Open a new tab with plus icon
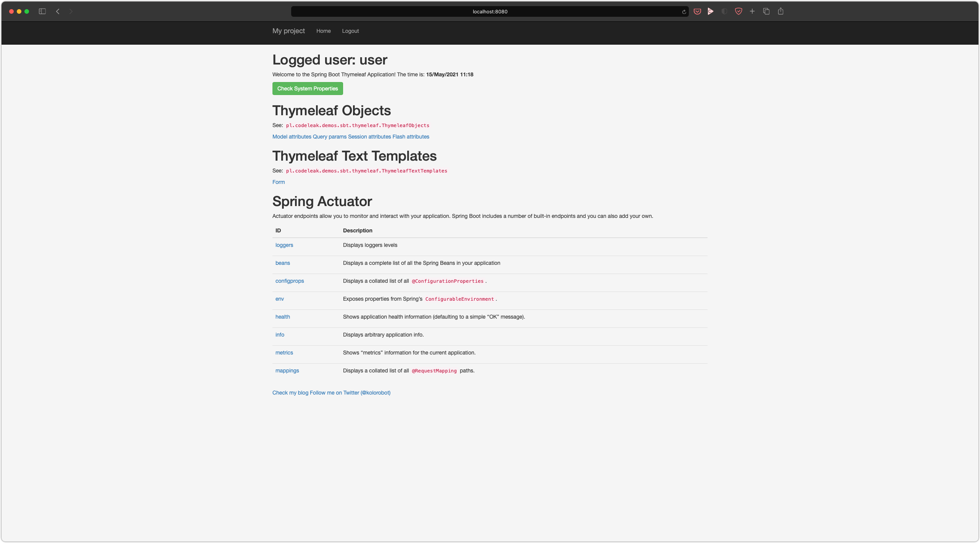This screenshot has width=980, height=543. 752,11
